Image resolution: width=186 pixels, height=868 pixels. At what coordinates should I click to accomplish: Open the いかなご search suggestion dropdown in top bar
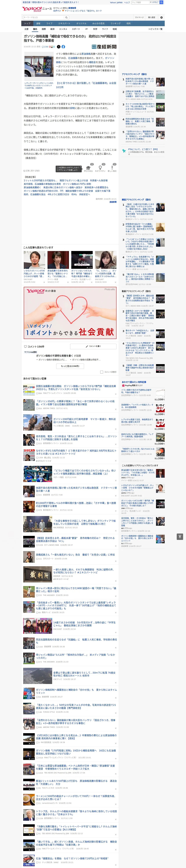point(155,2)
